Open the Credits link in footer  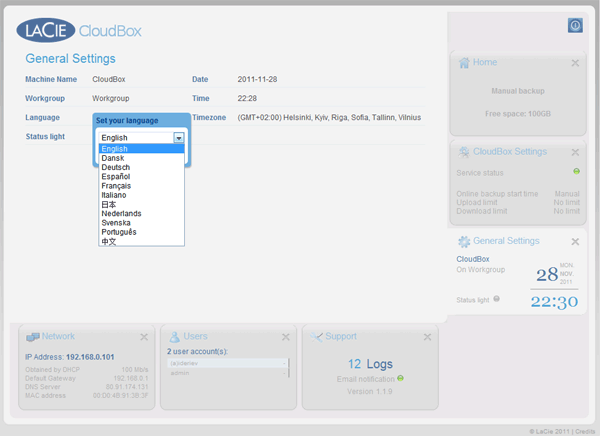click(585, 431)
